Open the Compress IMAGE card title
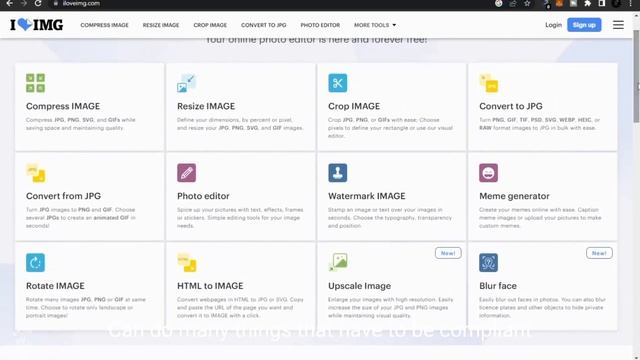Screen dimensions: 640x360 [63, 106]
